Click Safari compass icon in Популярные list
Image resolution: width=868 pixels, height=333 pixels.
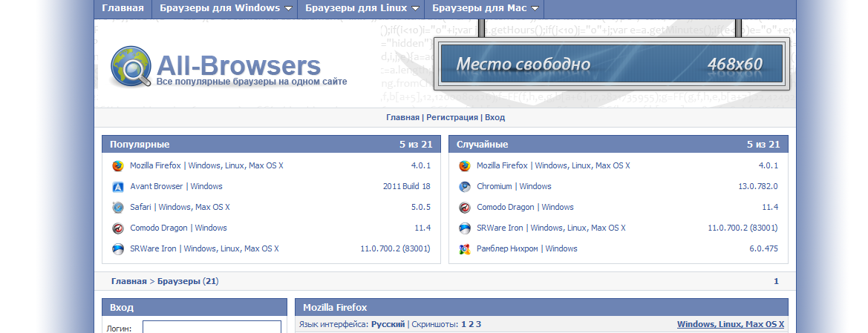pos(118,208)
